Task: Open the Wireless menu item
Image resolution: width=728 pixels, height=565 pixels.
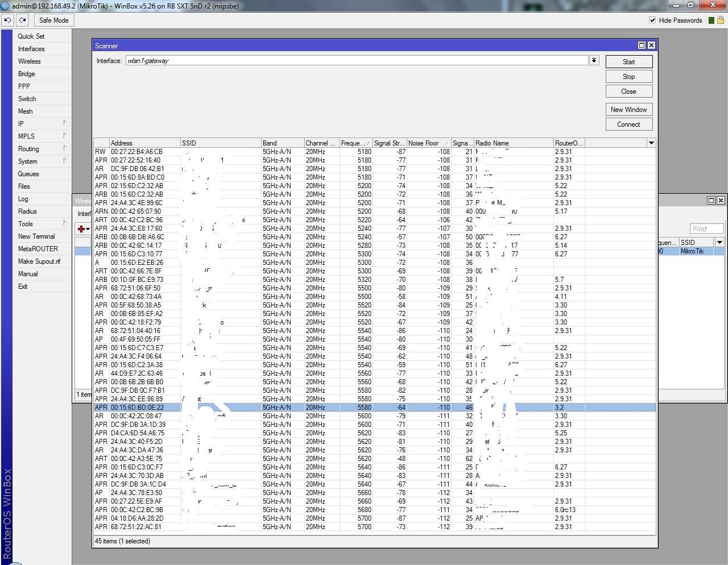Action: click(x=30, y=61)
